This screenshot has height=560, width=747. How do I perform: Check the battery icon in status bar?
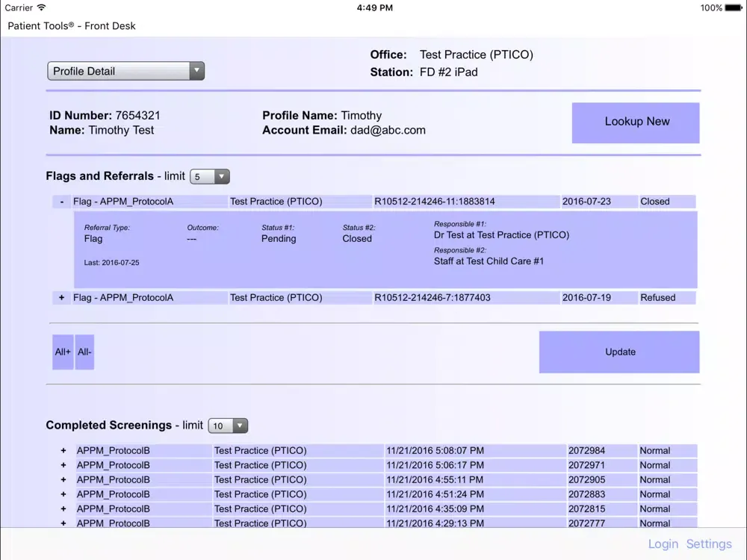tap(734, 7)
